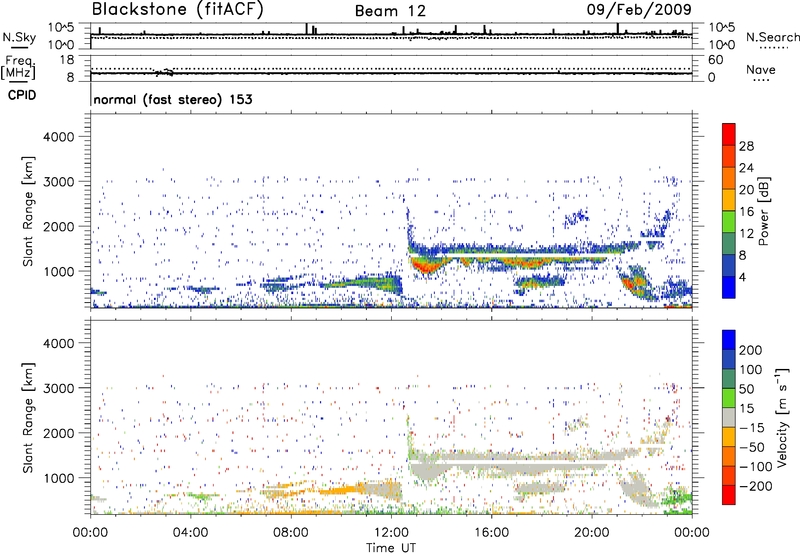
Task: Click the "Velocity [m s⁻¹]" color bar title
Action: tap(783, 417)
